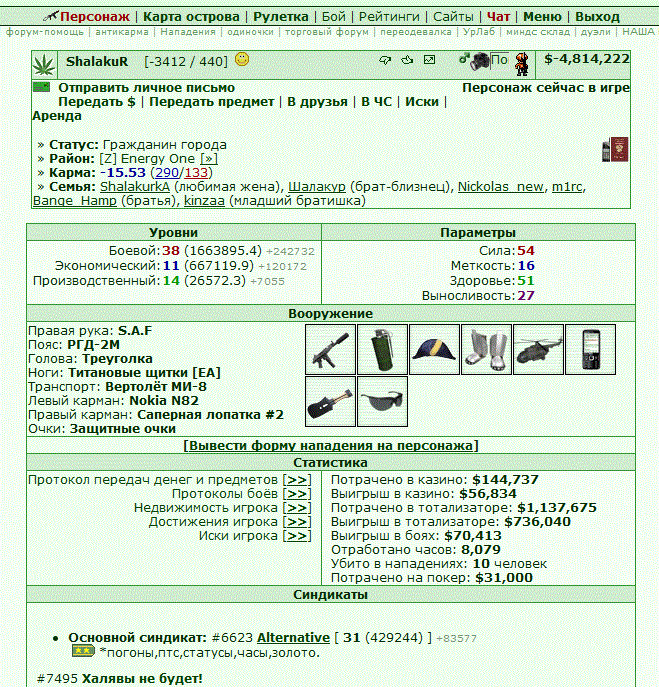The image size is (659, 687).
Task: Click the green envelope mail icon
Action: pyautogui.click(x=42, y=87)
